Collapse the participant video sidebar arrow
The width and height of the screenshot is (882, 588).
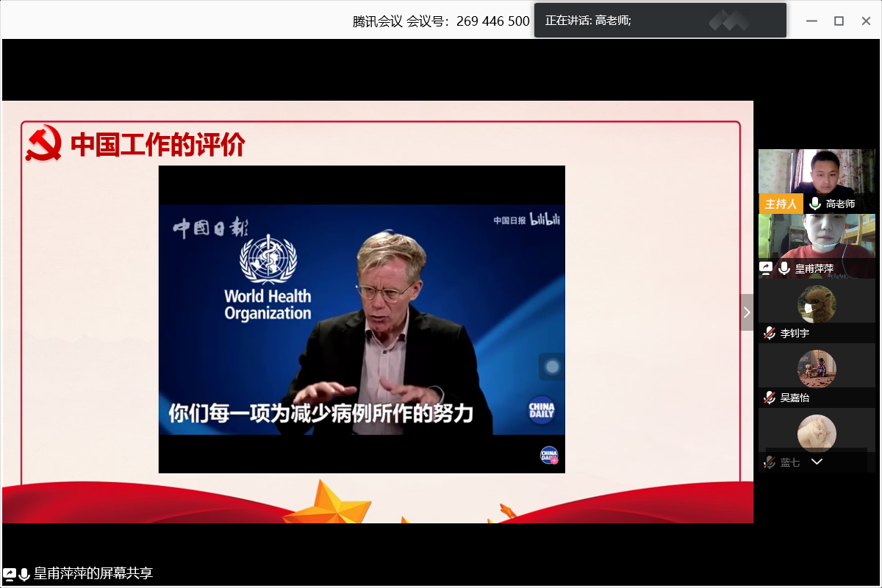pos(747,312)
